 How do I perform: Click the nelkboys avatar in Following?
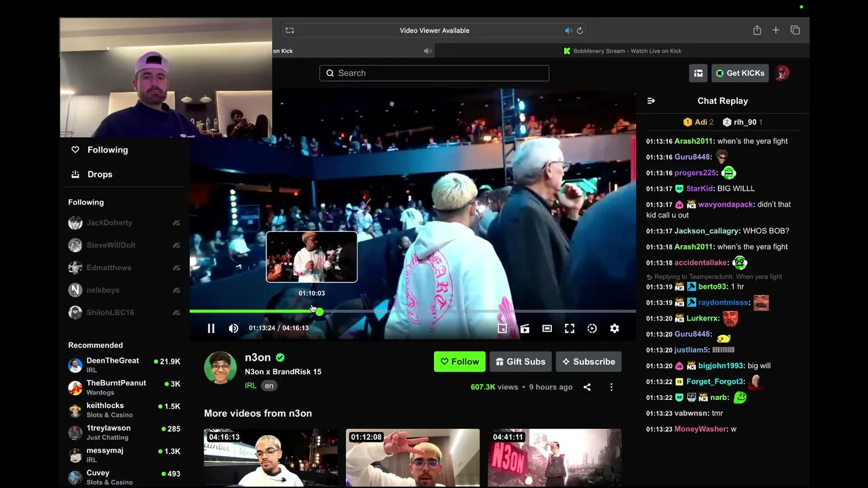(x=75, y=290)
